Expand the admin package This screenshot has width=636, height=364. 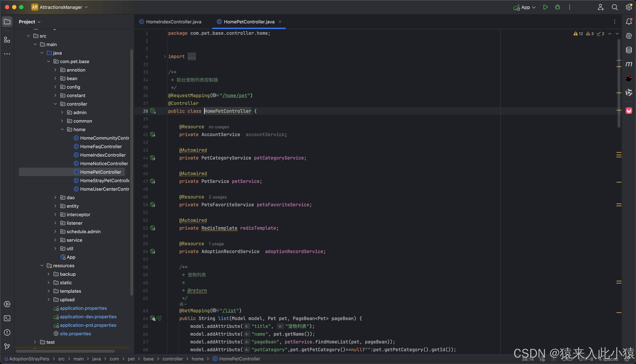coord(62,112)
